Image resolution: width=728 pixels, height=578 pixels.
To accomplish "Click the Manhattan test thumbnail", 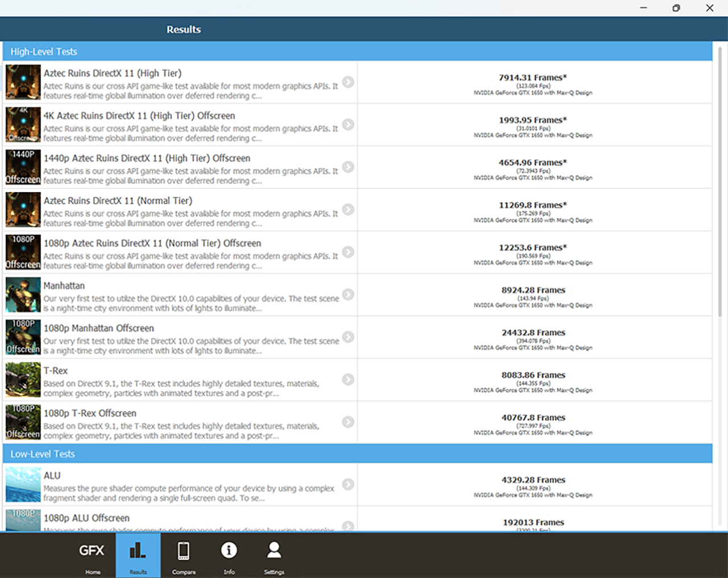I will click(x=23, y=295).
